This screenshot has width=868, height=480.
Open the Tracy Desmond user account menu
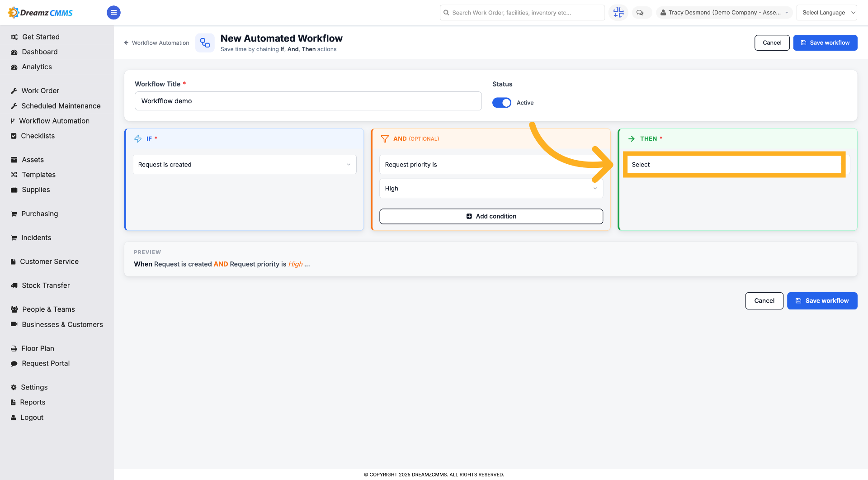point(725,13)
